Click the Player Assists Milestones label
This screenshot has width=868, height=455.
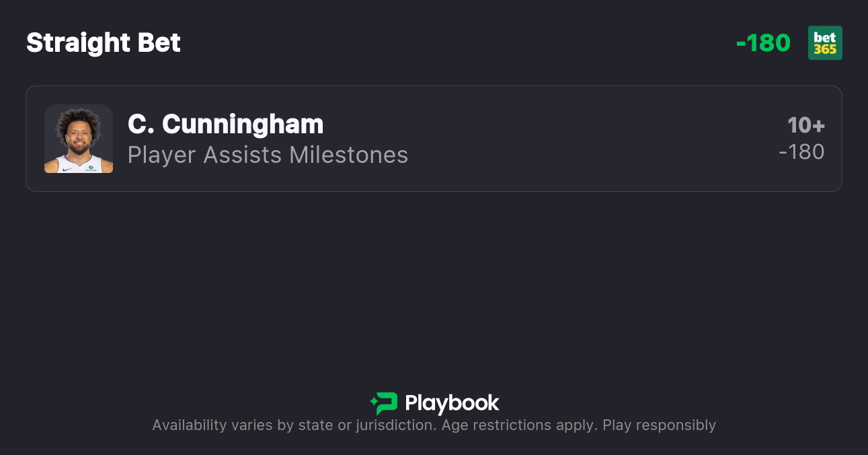point(268,155)
